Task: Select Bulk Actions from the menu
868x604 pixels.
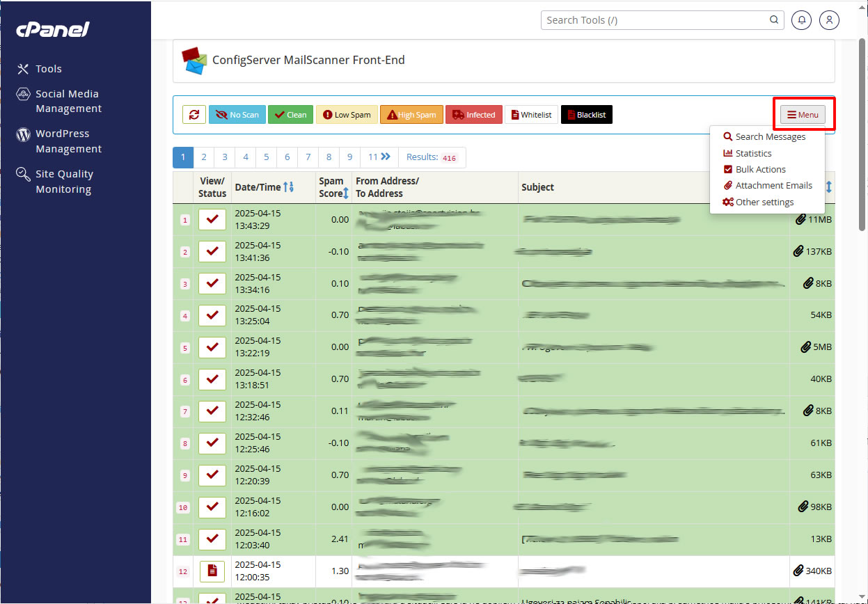Action: [x=755, y=169]
